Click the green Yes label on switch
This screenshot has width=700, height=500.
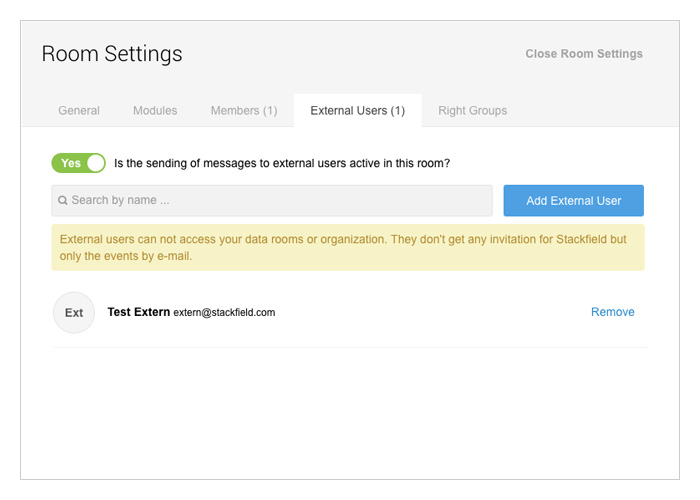(x=71, y=163)
